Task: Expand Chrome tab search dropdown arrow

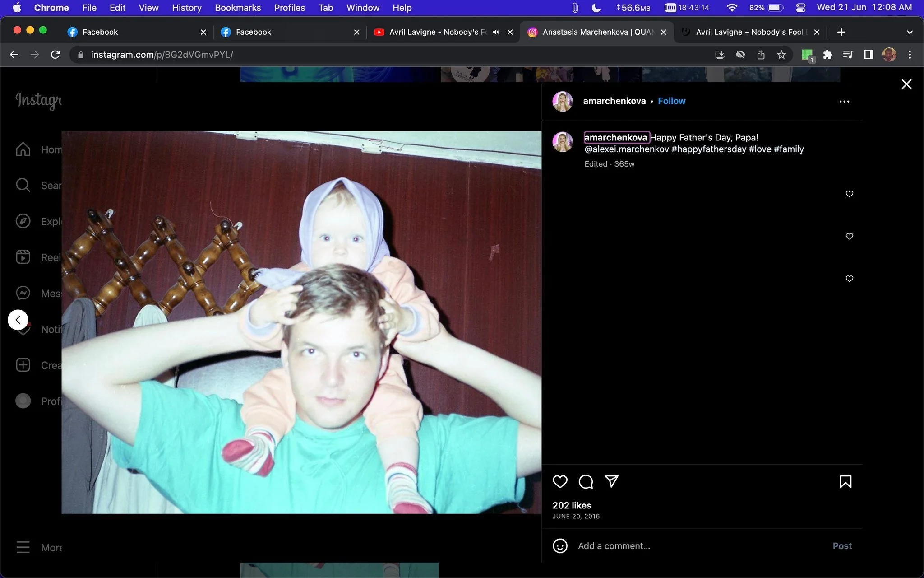Action: pos(910,32)
